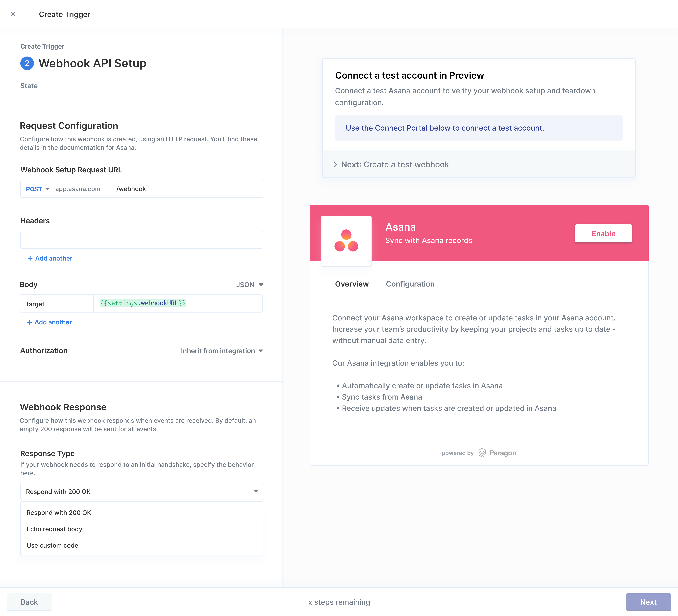
Task: Click app.asana.com base URL text
Action: 78,189
